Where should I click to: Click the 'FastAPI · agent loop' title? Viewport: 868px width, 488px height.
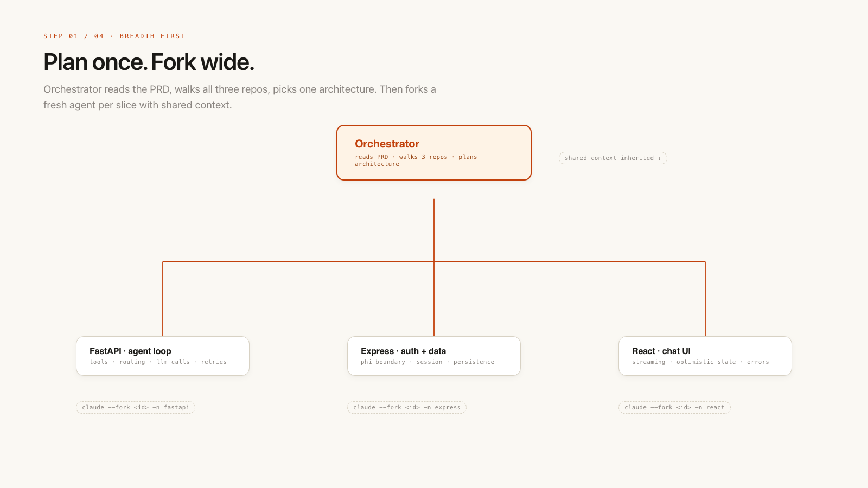pos(130,351)
